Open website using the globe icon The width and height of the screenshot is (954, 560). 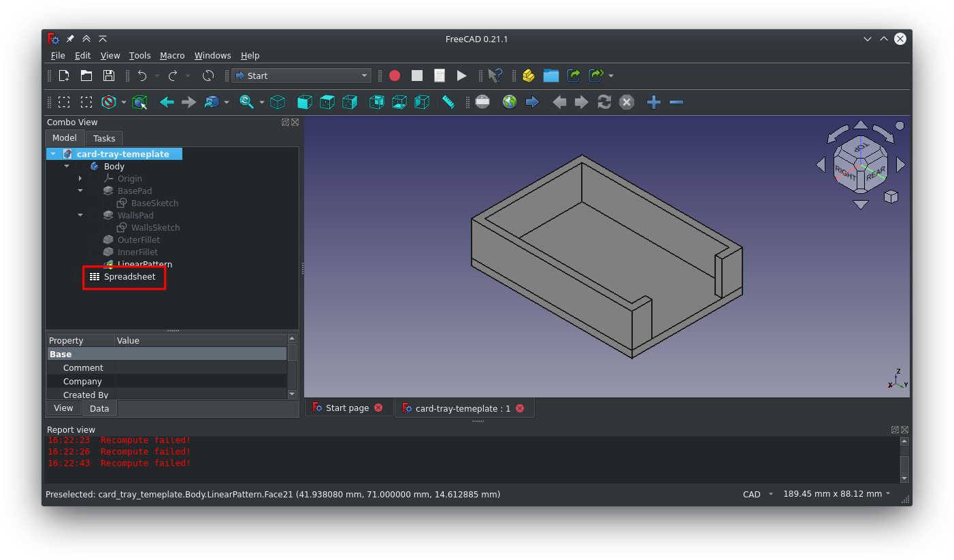(x=510, y=102)
